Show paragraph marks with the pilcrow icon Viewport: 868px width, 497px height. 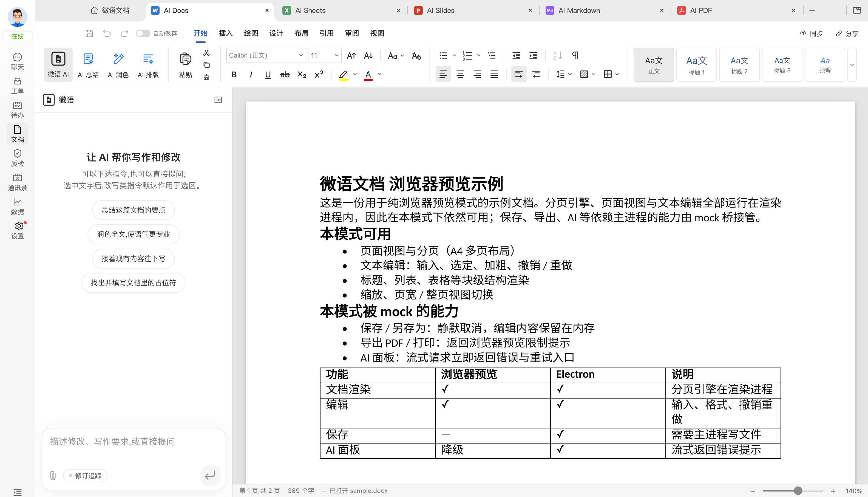coord(575,55)
